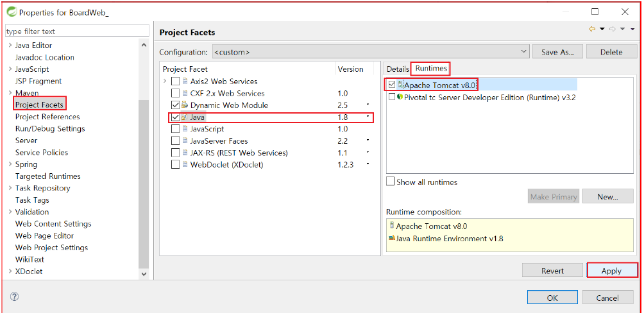
Task: Check the JAX-RS (REST Web Services) checkbox
Action: coord(175,153)
